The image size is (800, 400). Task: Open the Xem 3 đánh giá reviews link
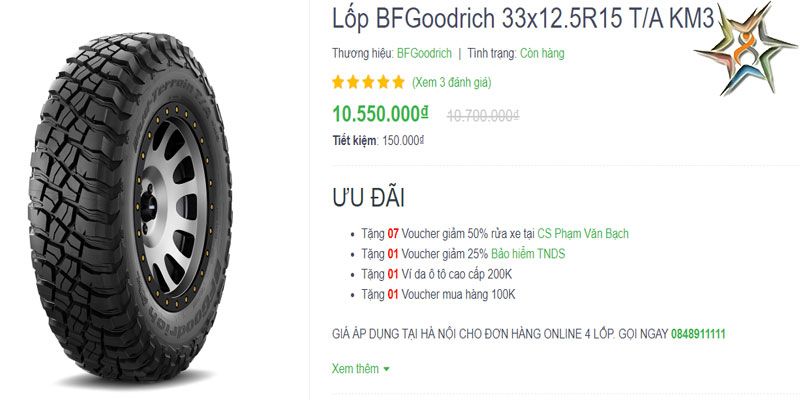452,82
